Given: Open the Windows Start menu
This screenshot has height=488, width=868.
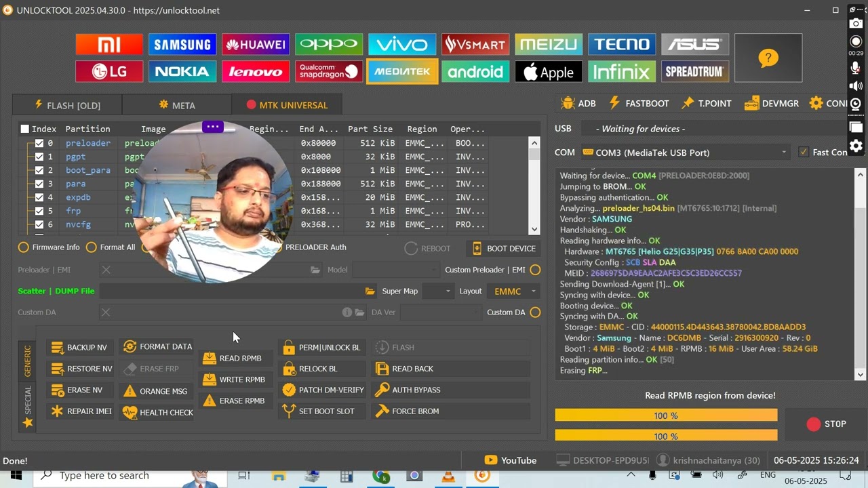Looking at the screenshot, I should [16, 476].
